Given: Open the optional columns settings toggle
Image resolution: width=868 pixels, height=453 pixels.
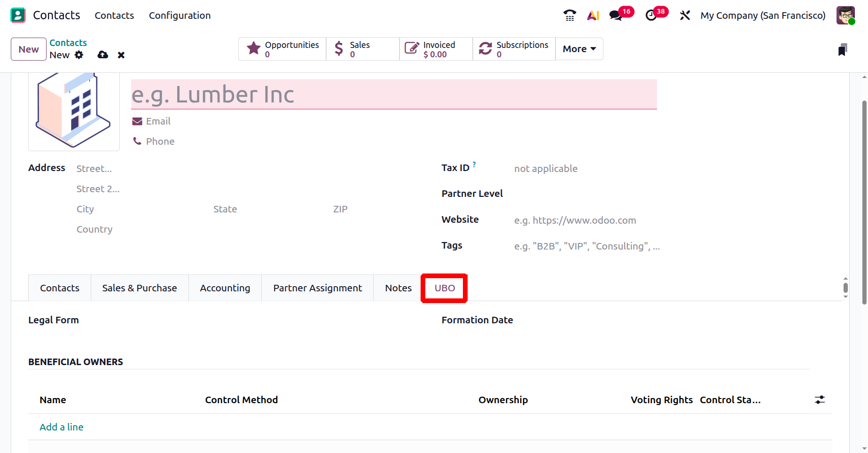Looking at the screenshot, I should (x=820, y=400).
